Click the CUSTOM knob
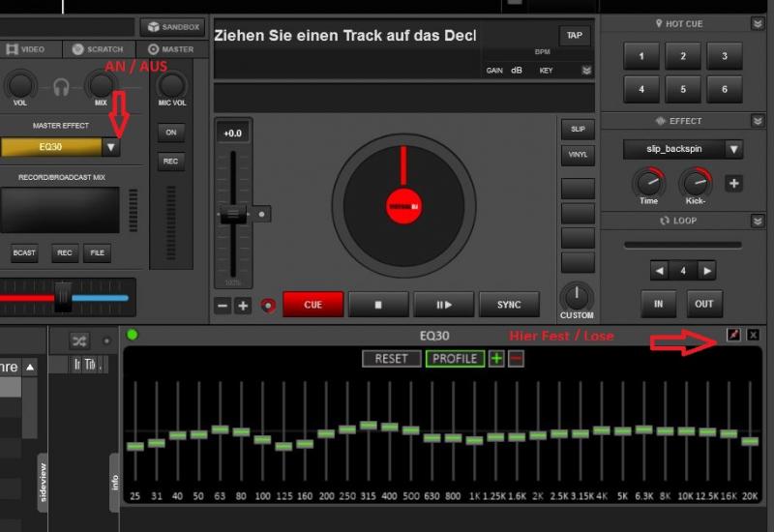This screenshot has height=532, width=774. pyautogui.click(x=576, y=296)
